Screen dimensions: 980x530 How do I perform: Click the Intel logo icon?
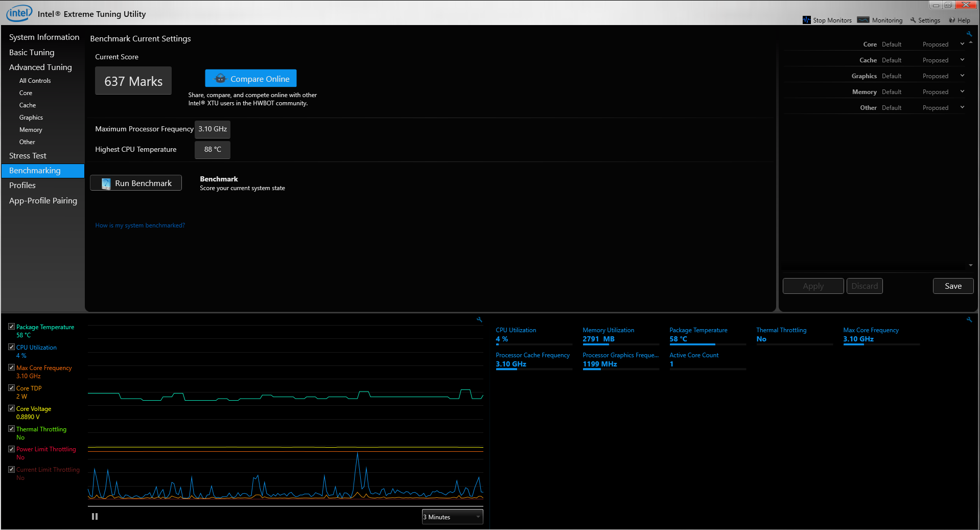pos(19,13)
